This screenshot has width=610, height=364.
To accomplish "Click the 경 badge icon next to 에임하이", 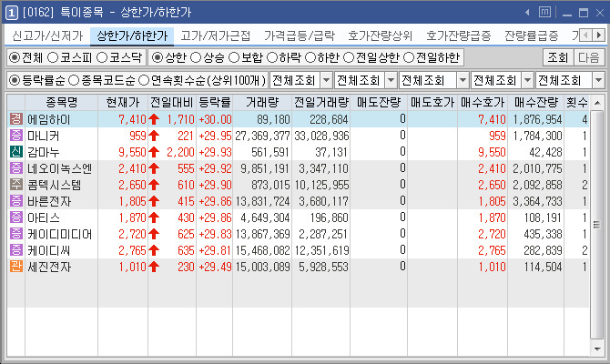I will click(16, 119).
